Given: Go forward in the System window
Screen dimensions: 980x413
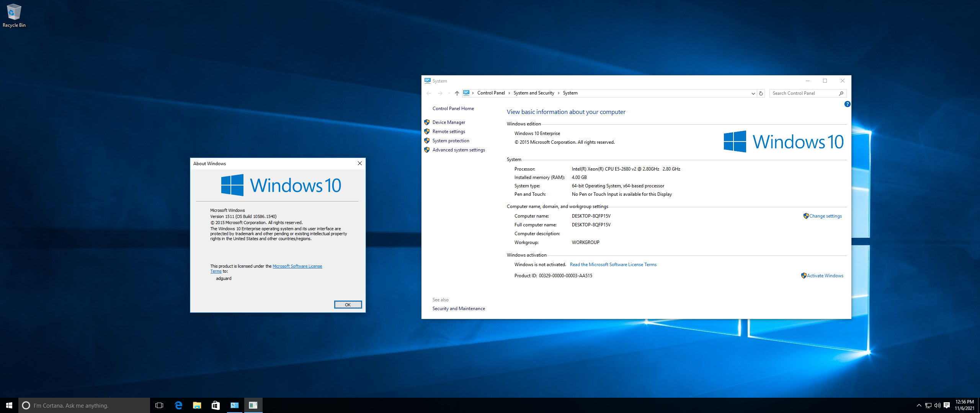Looking at the screenshot, I should (440, 93).
